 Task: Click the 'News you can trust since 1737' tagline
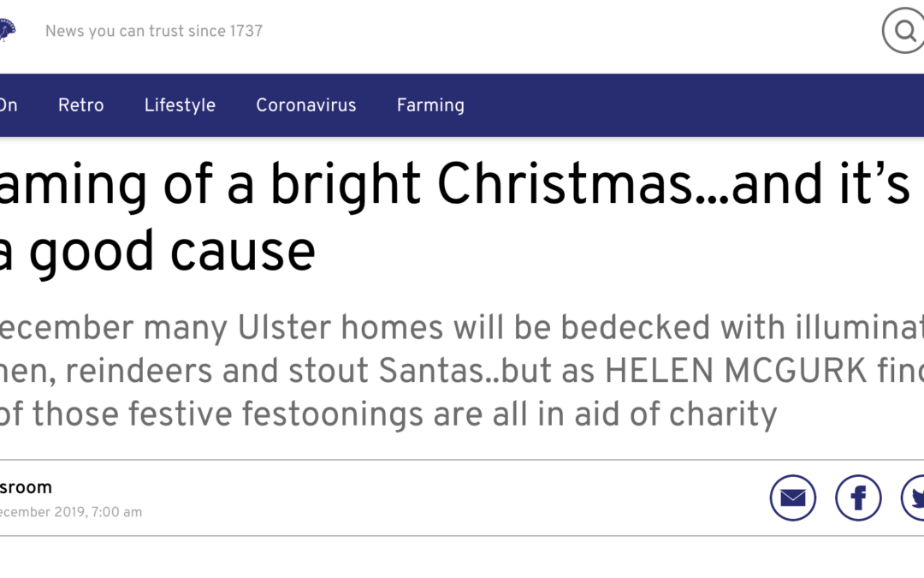(x=154, y=31)
